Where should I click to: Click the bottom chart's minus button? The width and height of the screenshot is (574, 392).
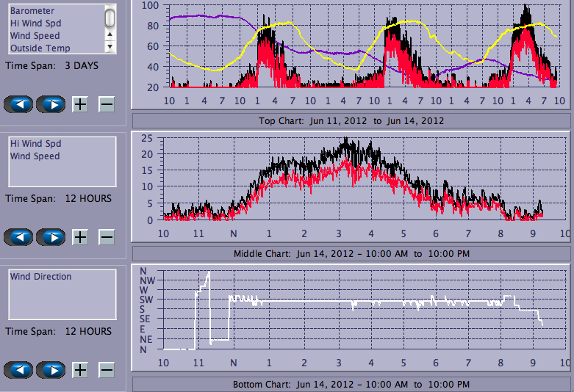click(x=107, y=370)
